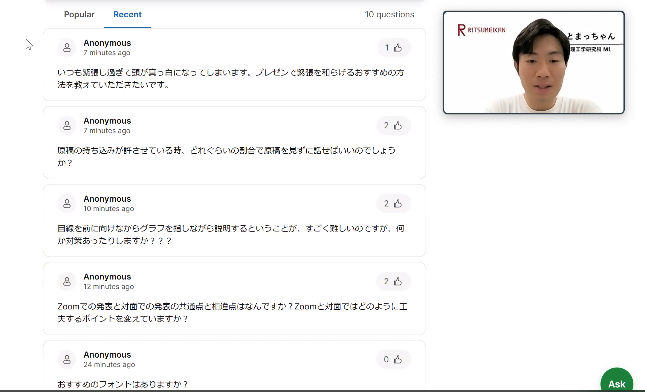
Task: Select the Recent tab
Action: tap(127, 14)
